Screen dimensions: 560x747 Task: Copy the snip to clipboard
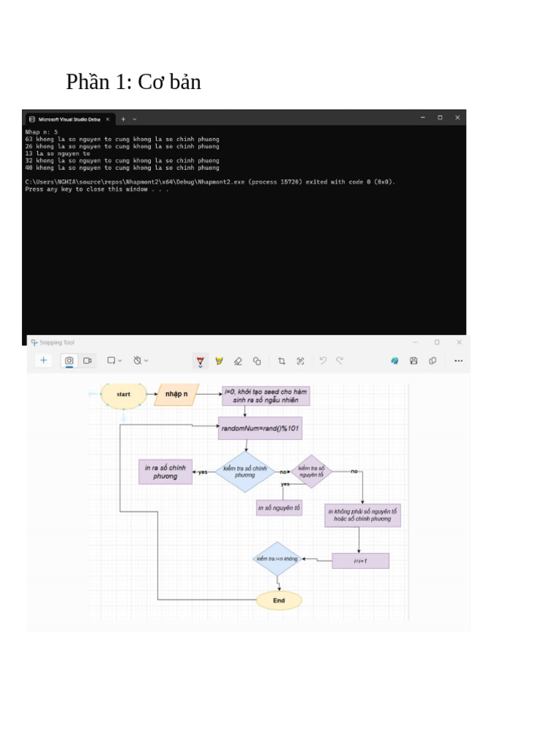click(432, 360)
